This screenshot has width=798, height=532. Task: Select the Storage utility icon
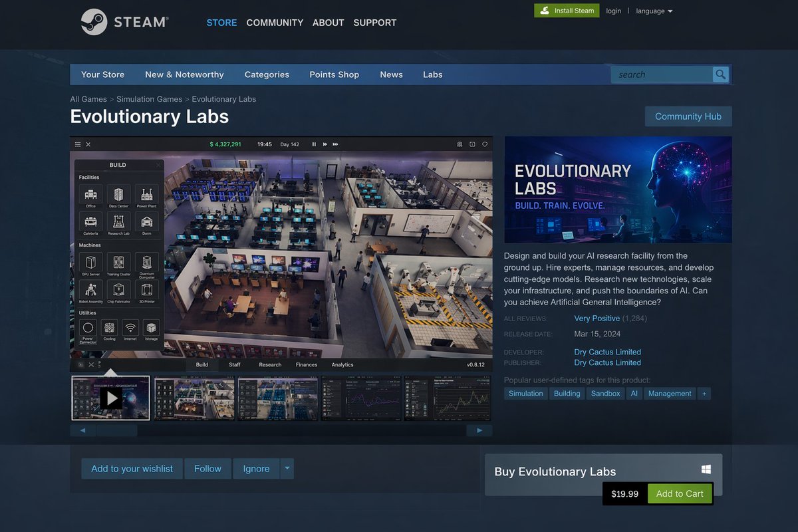point(152,328)
